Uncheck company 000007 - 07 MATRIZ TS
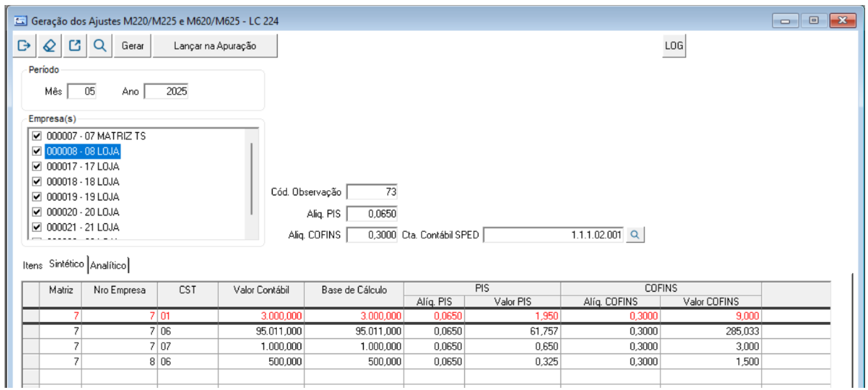The height and width of the screenshot is (390, 868). (x=37, y=136)
